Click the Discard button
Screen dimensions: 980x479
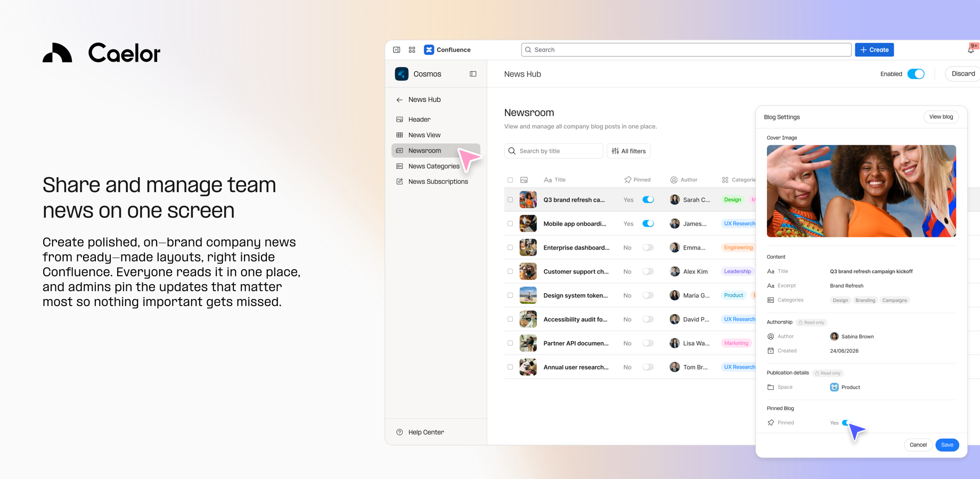click(x=963, y=74)
